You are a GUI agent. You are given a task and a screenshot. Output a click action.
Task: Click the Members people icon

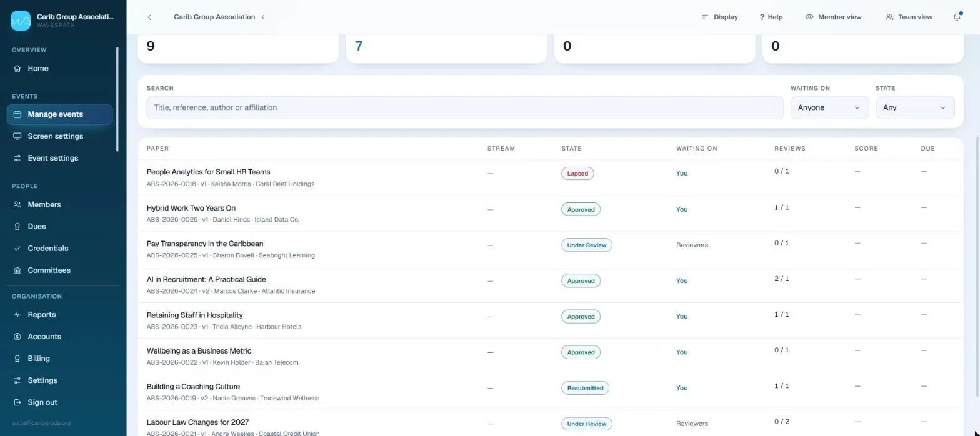(x=17, y=204)
